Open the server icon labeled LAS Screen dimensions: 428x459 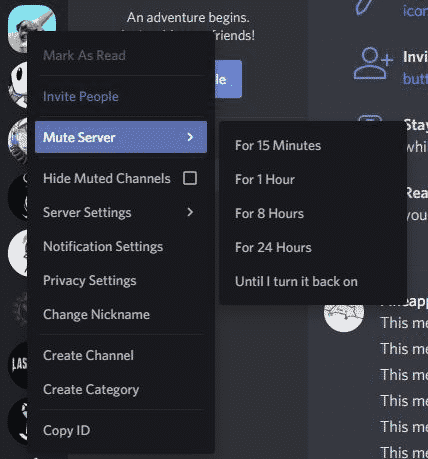pos(18,364)
